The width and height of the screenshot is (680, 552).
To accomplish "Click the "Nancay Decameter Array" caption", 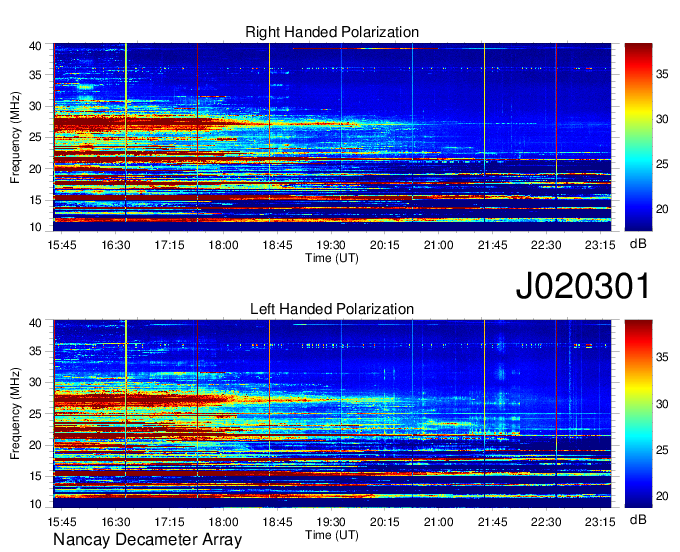I will [147, 539].
